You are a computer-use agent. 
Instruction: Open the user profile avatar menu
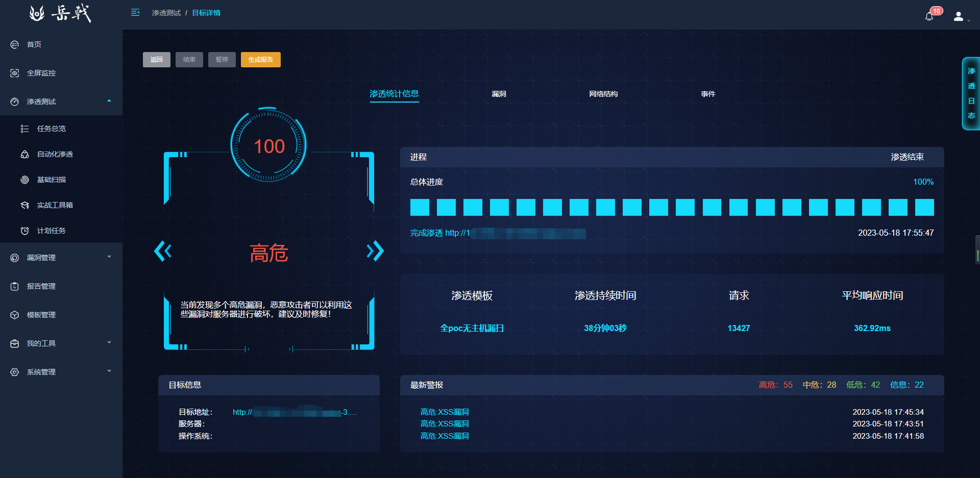959,16
